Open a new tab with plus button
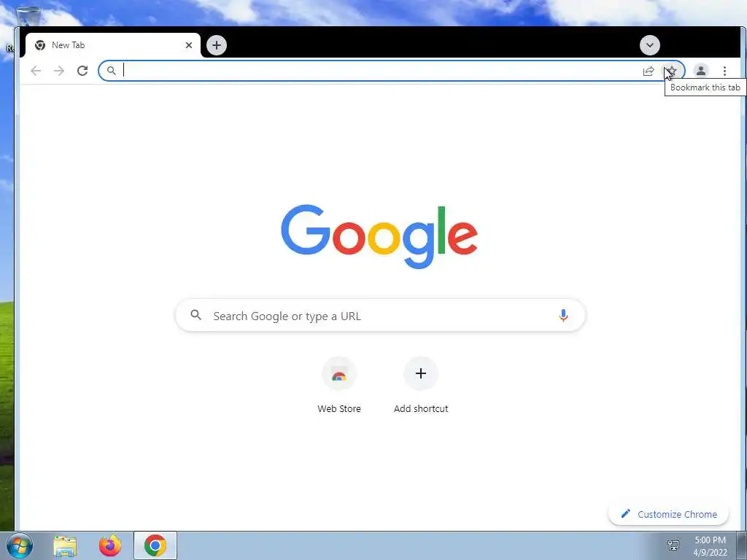 (x=217, y=45)
